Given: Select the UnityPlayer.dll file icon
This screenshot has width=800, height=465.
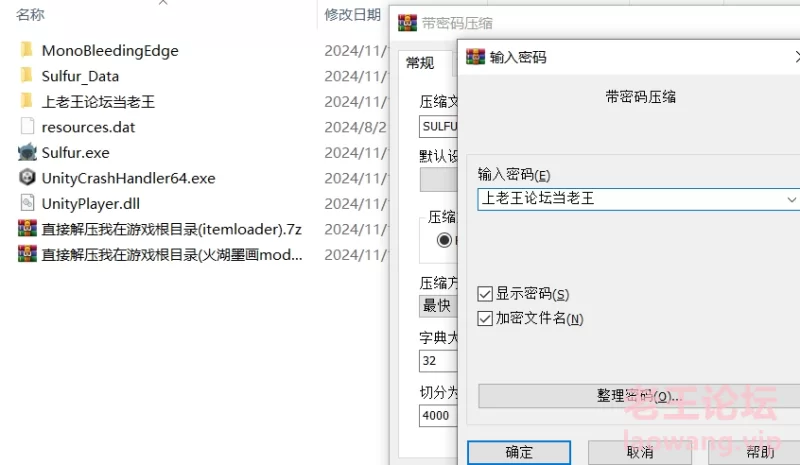Looking at the screenshot, I should click(27, 203).
